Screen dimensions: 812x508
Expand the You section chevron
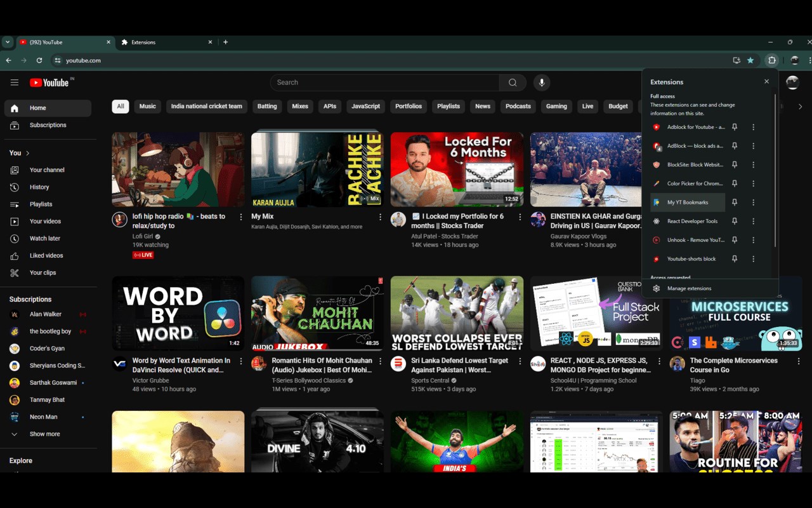click(28, 153)
